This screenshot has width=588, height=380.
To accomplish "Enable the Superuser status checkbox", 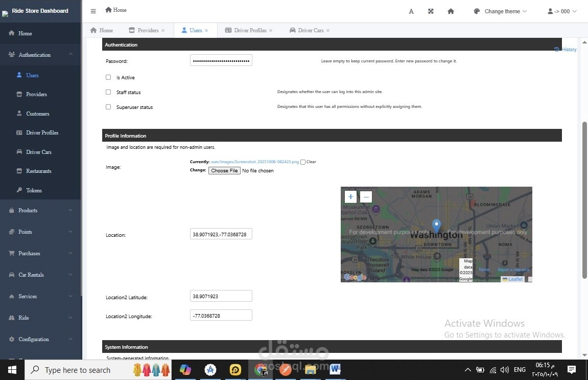I will 108,107.
